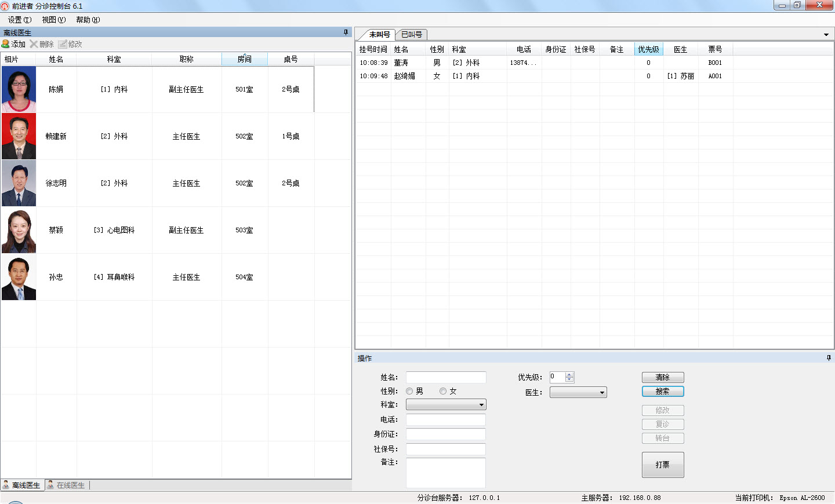
Task: Click the 优先级 column header in patient list
Action: pos(649,49)
